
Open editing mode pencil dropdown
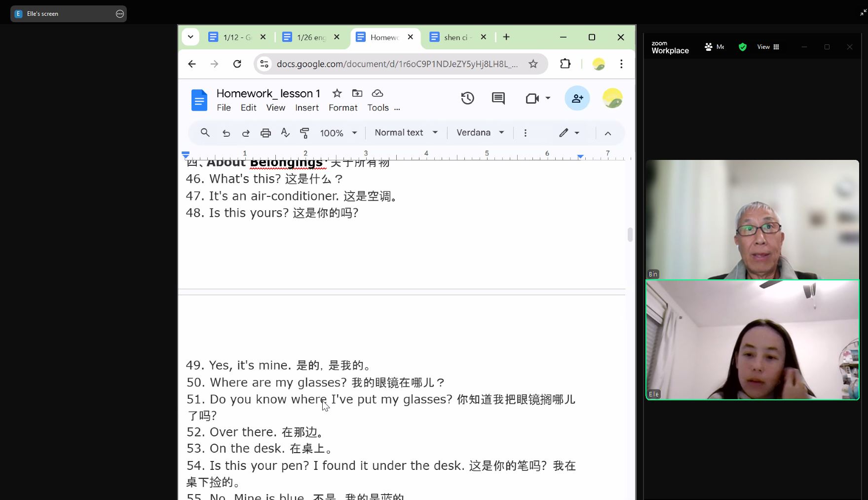tap(569, 133)
